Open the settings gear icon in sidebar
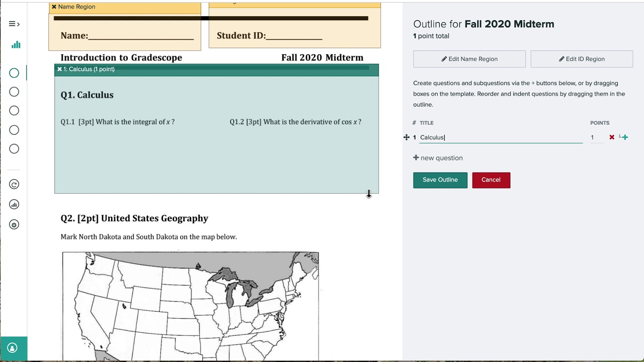The height and width of the screenshot is (362, 644). (x=14, y=225)
